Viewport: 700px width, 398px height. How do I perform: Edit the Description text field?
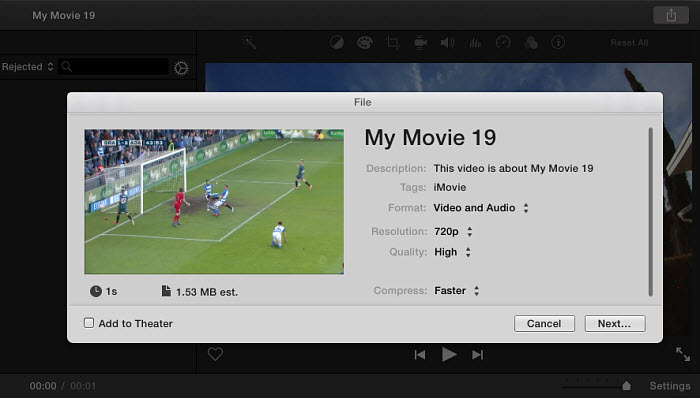point(513,169)
